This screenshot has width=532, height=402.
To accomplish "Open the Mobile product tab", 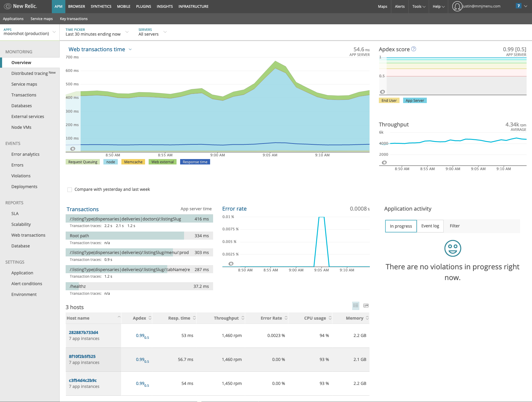I will coord(123,7).
